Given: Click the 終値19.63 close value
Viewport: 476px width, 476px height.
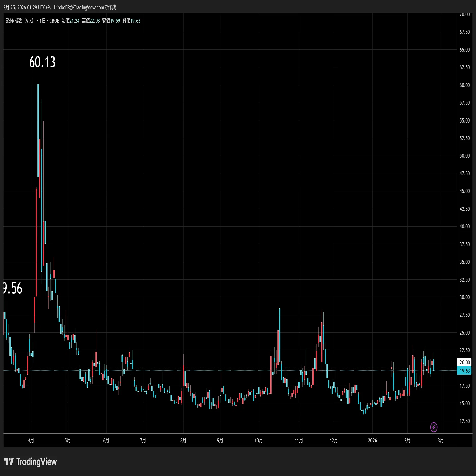Looking at the screenshot, I should coord(131,21).
